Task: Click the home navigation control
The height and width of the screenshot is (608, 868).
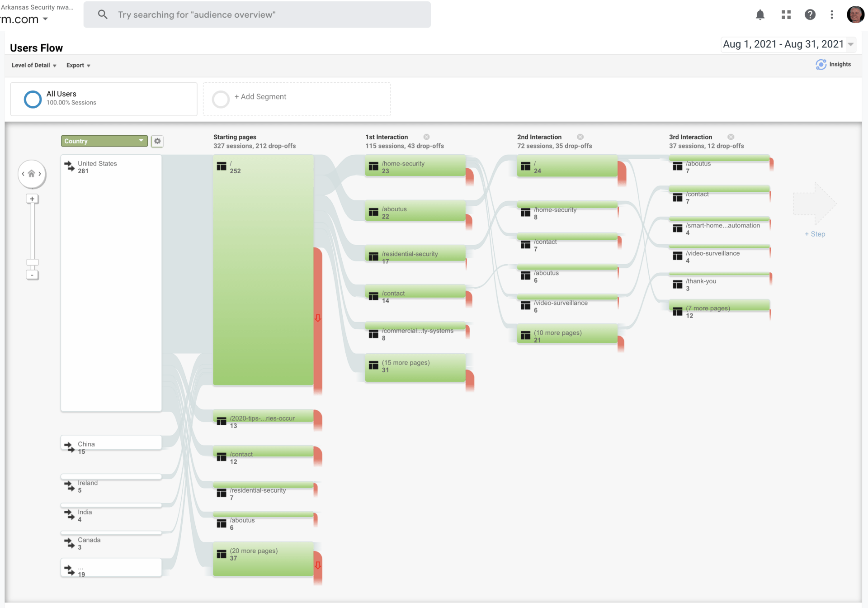Action: tap(32, 174)
